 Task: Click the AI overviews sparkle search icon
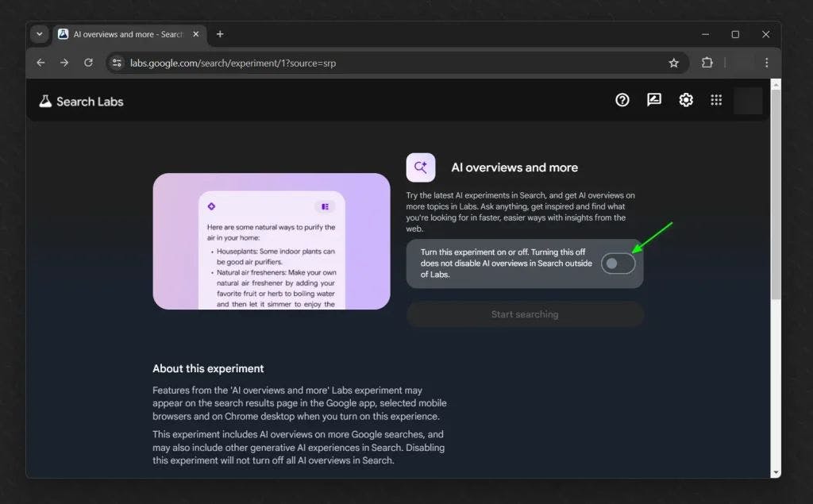point(421,167)
